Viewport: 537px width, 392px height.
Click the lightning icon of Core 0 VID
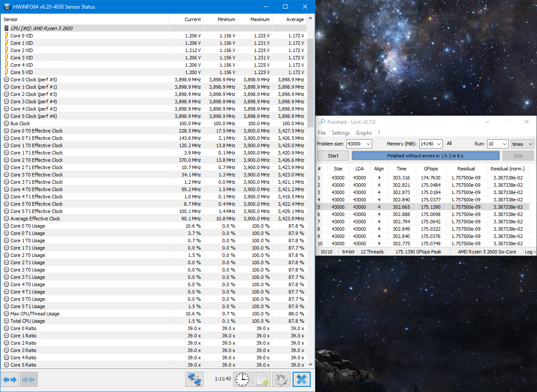point(6,36)
